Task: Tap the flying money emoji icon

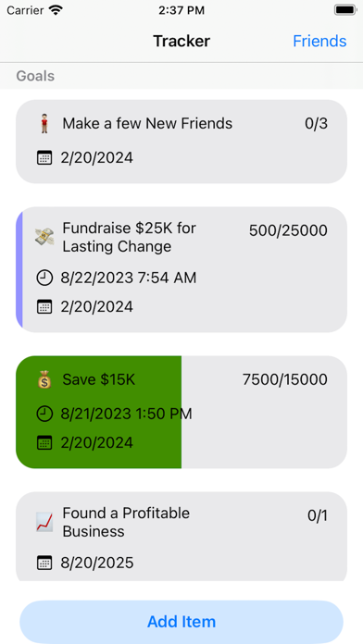Action: point(44,237)
